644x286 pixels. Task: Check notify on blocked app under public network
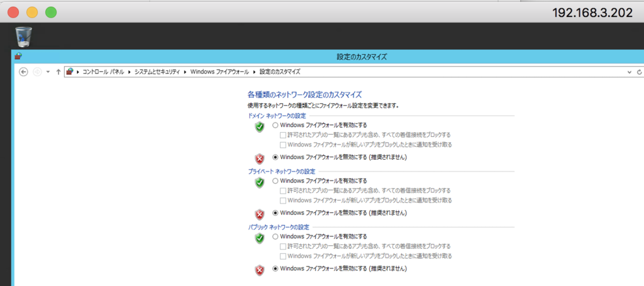click(x=282, y=256)
